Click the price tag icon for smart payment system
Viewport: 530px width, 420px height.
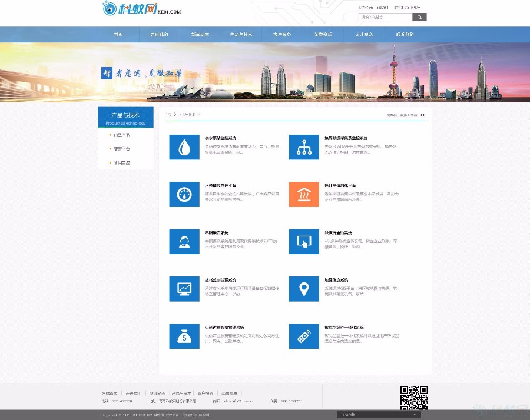304,336
